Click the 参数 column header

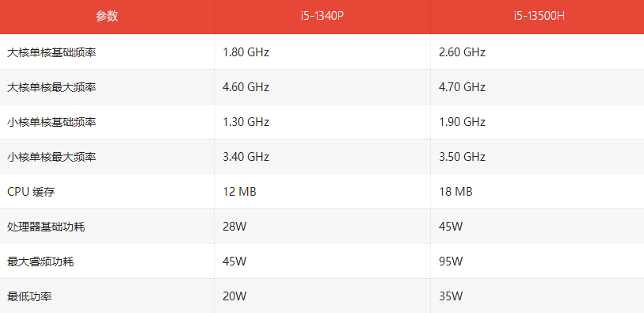pos(107,17)
